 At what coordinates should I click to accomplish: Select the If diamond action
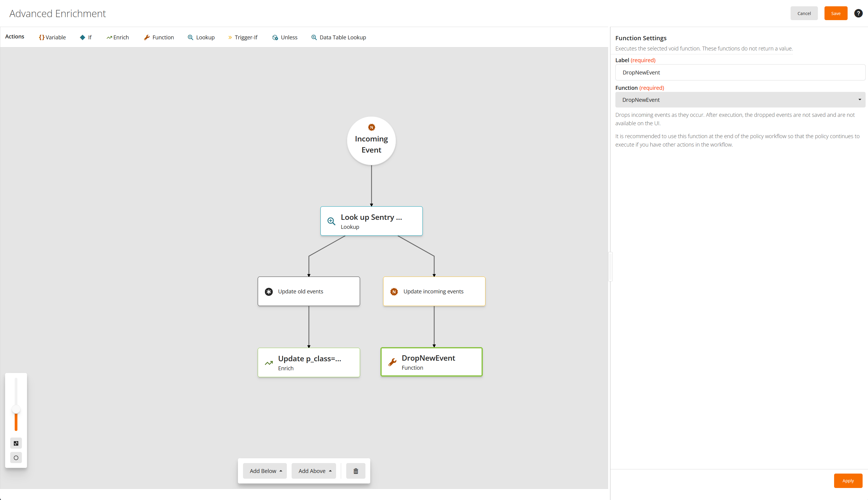86,38
